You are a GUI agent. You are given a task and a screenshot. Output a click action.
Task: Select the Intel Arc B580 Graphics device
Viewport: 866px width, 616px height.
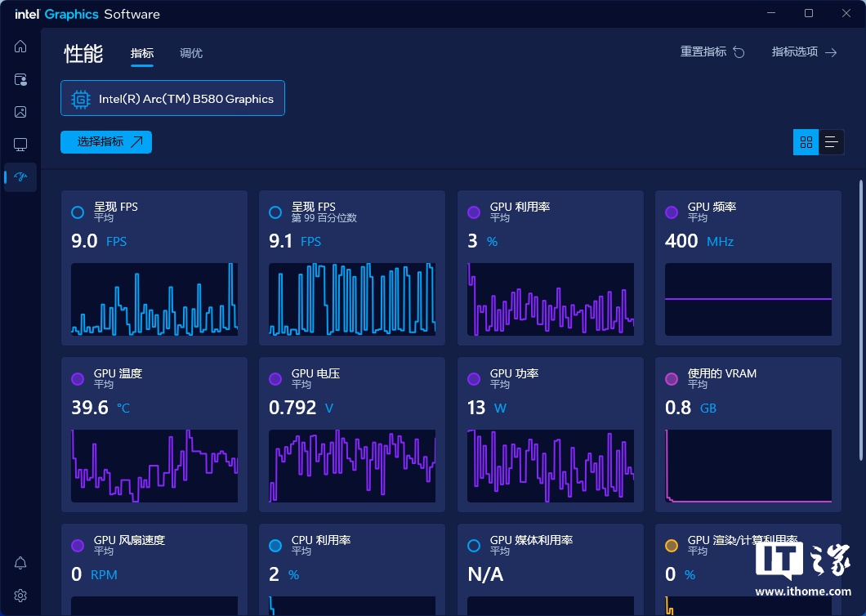[x=172, y=99]
